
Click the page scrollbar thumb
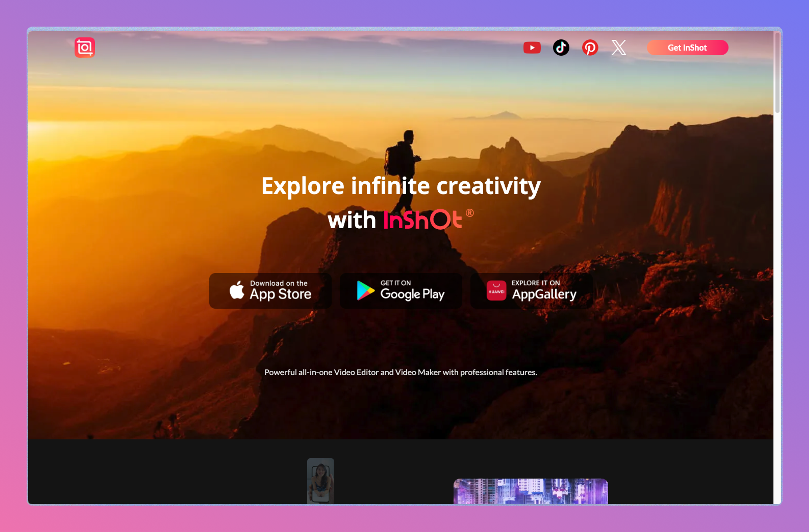(x=777, y=72)
